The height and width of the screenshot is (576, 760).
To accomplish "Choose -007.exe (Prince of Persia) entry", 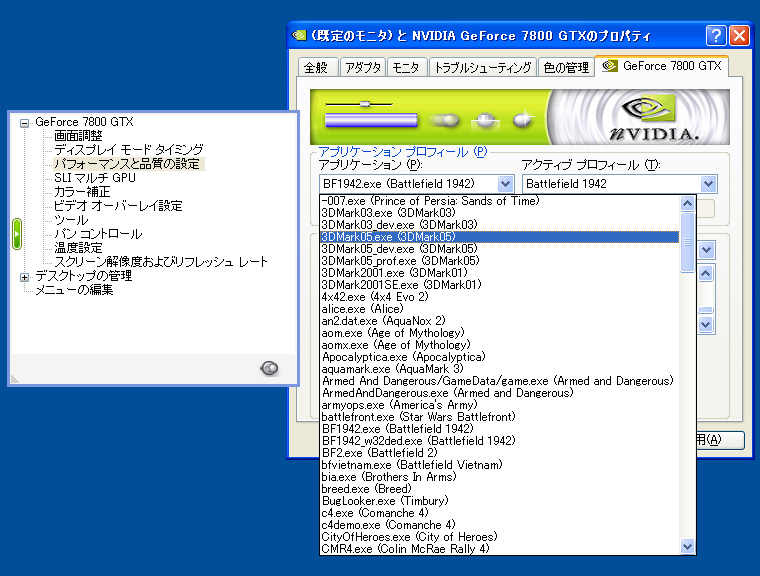I will (x=500, y=201).
